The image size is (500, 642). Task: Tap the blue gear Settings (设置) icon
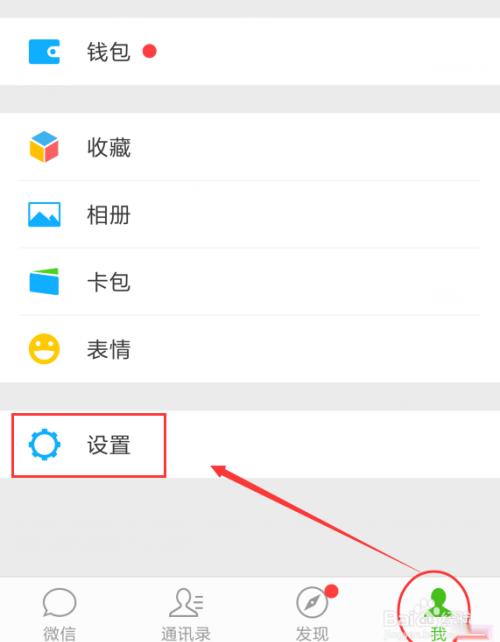[x=44, y=444]
